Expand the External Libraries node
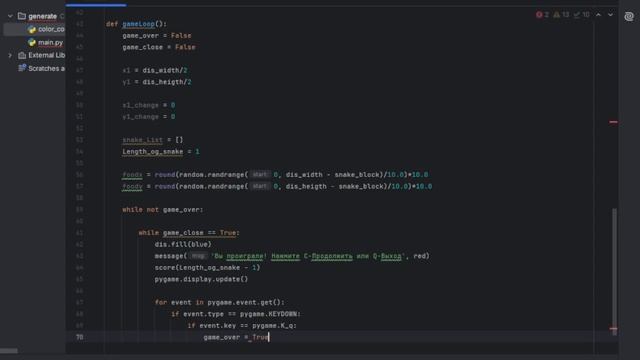Viewport: 640px width, 360px height. pyautogui.click(x=10, y=55)
